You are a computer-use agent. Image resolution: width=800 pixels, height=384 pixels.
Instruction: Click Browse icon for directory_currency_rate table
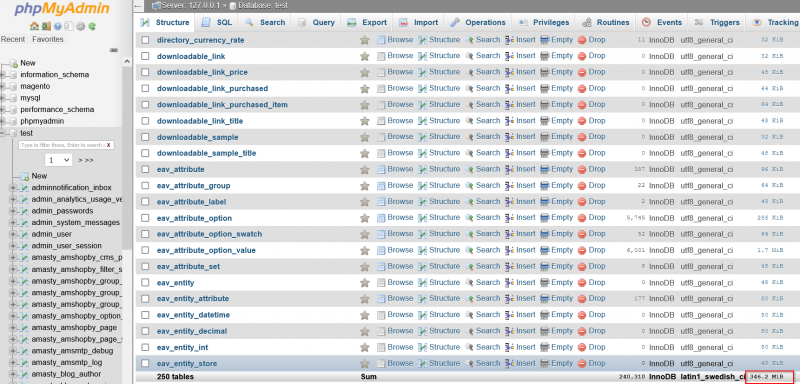tap(381, 40)
